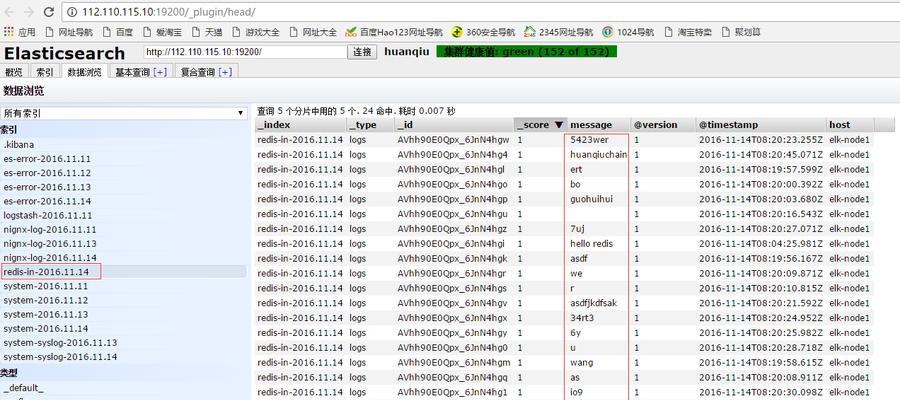Open the Apps grid bookmark icon
Viewport: 900px width, 400px height.
[x=9, y=32]
